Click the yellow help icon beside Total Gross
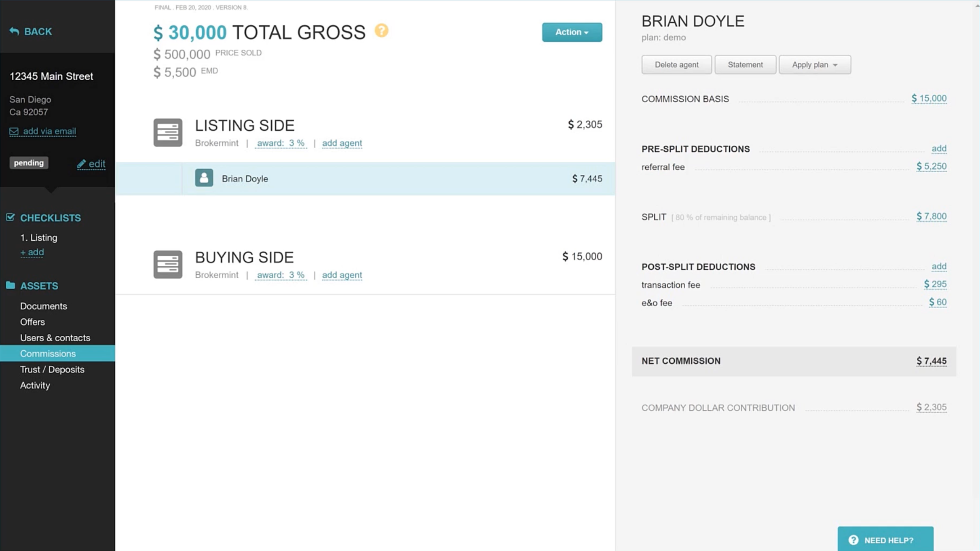This screenshot has width=980, height=551. (381, 31)
